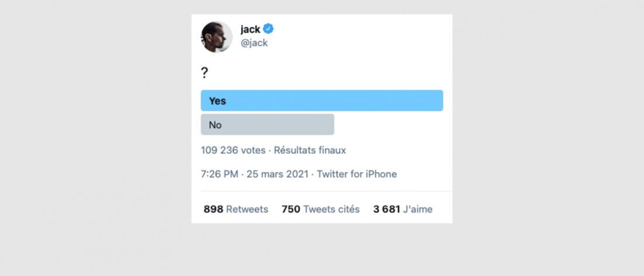
Task: Open the 7:26 PM timestamp
Action: point(217,174)
